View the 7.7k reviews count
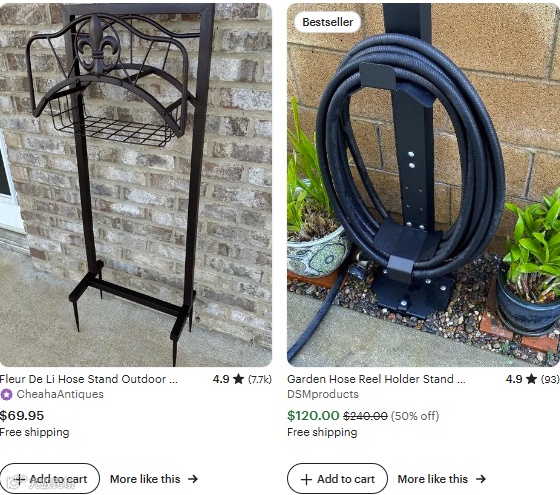This screenshot has width=560, height=495. pyautogui.click(x=260, y=379)
